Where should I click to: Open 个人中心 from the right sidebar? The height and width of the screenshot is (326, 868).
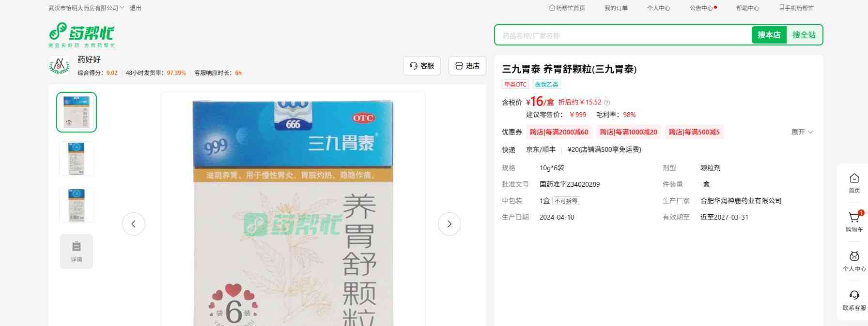pos(854,257)
